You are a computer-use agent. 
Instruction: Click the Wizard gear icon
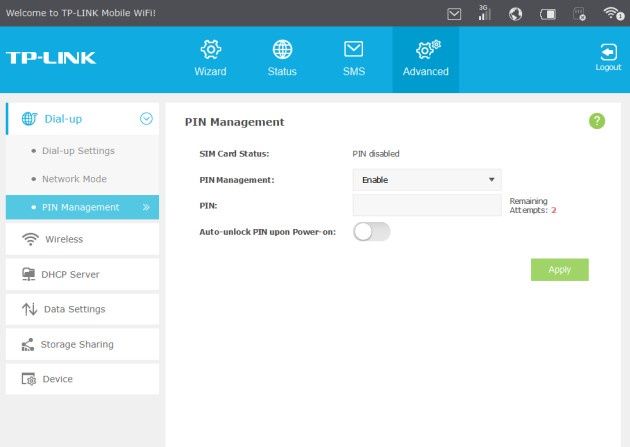point(211,49)
